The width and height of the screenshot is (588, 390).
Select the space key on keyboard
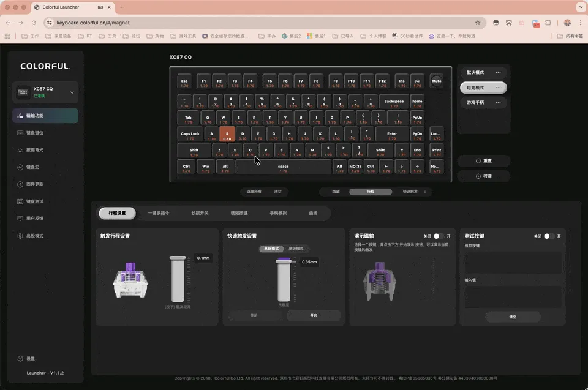[x=284, y=167]
